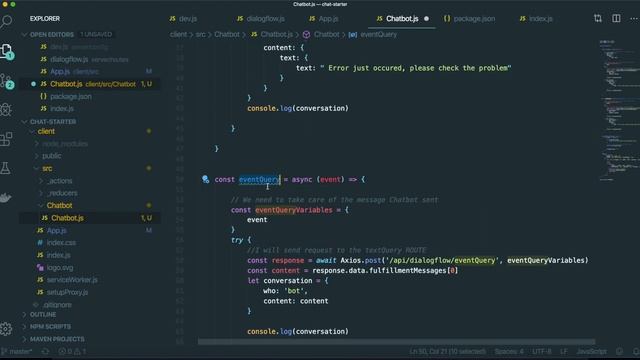Screen dimensions: 640x360
Task: Click the unsaved dot on Chatbot.js tab
Action: 426,19
